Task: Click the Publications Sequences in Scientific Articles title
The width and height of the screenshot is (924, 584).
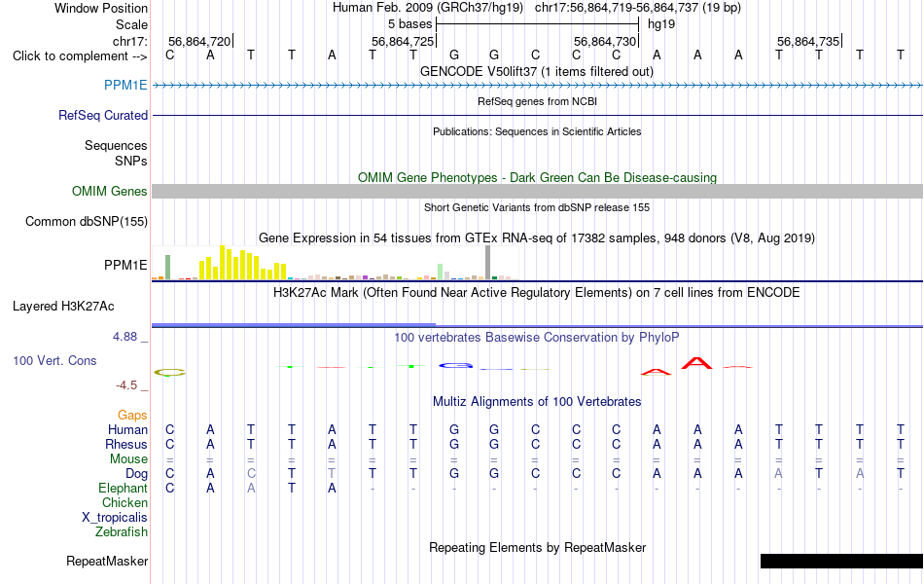Action: tap(537, 131)
